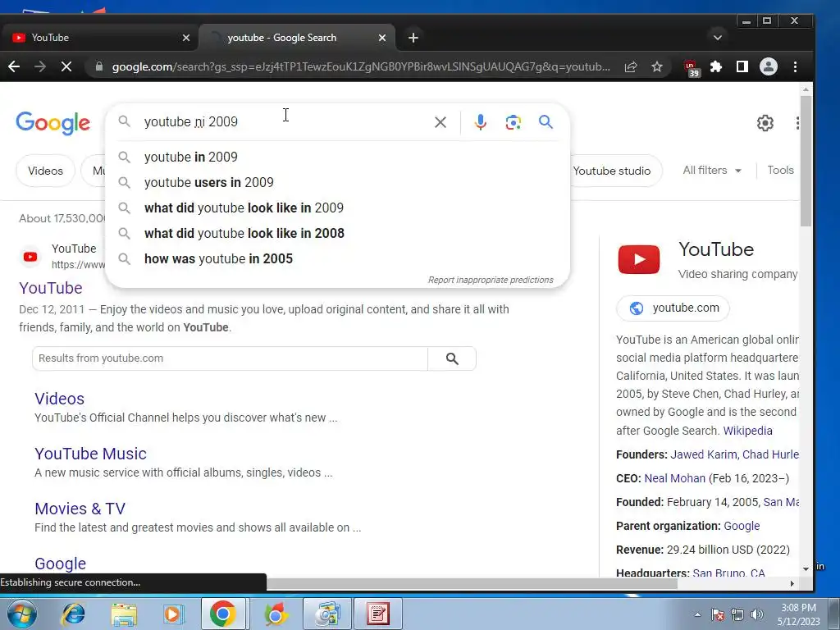
Task: Toggle the Chrome side panel icon
Action: coord(742,66)
